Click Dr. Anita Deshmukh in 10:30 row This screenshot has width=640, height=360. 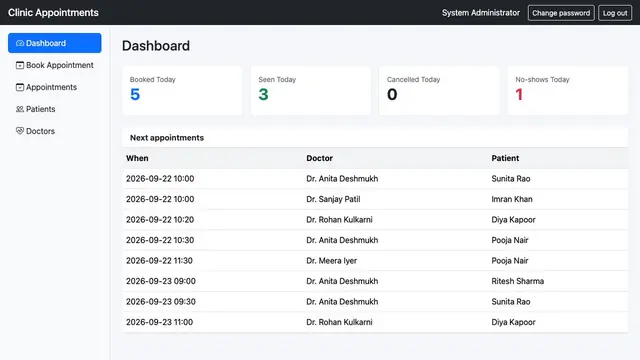click(x=342, y=240)
